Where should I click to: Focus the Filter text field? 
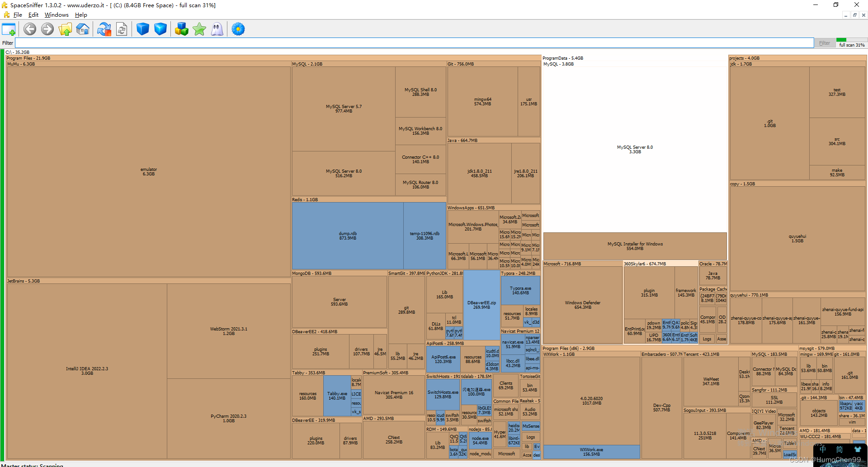point(414,43)
